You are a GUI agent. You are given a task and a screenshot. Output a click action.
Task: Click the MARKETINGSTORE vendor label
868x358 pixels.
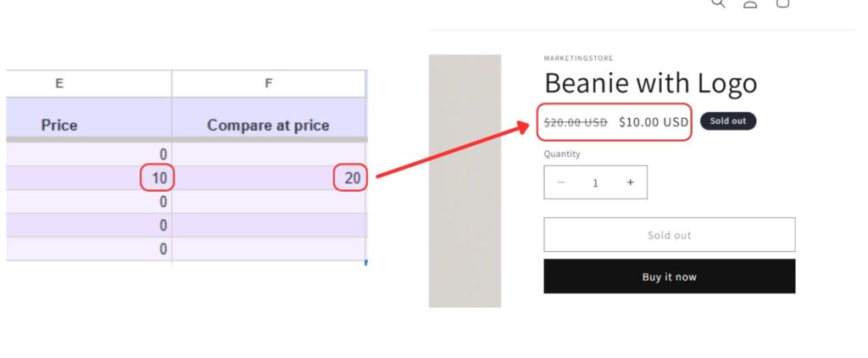(578, 59)
